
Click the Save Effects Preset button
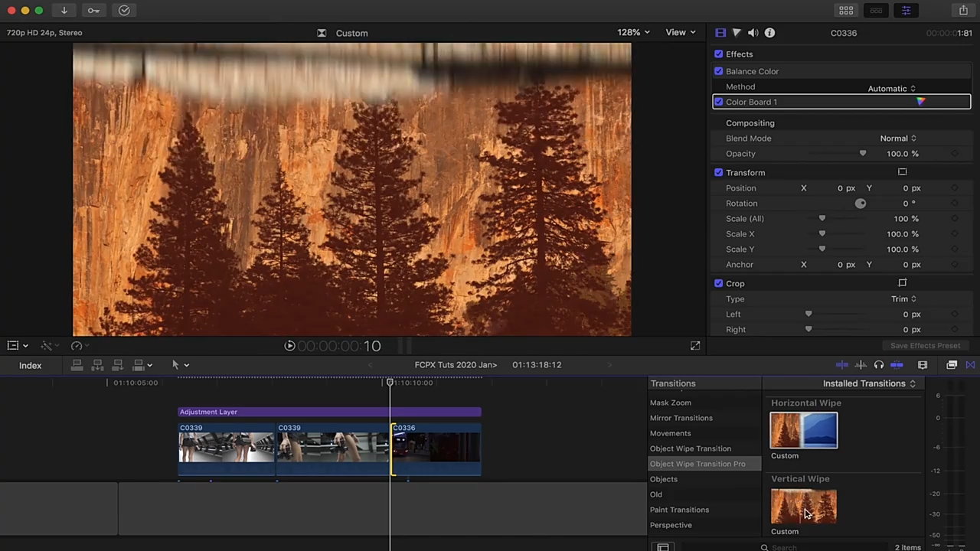925,346
